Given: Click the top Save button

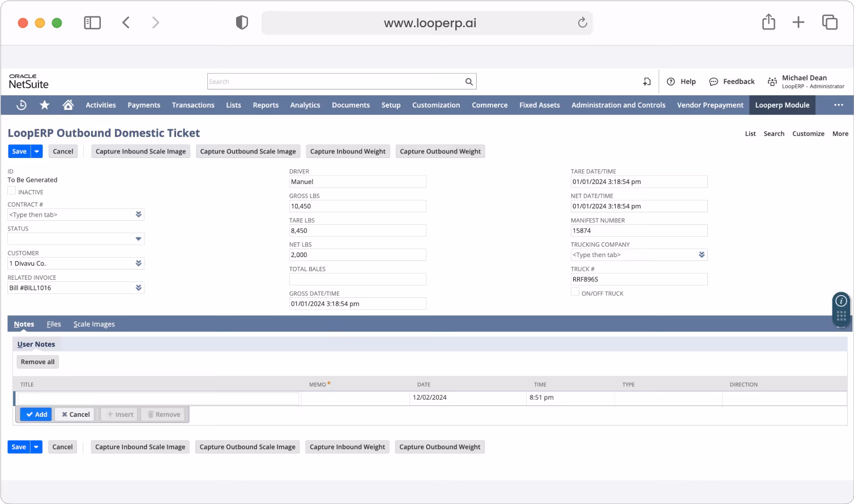Looking at the screenshot, I should pyautogui.click(x=19, y=151).
